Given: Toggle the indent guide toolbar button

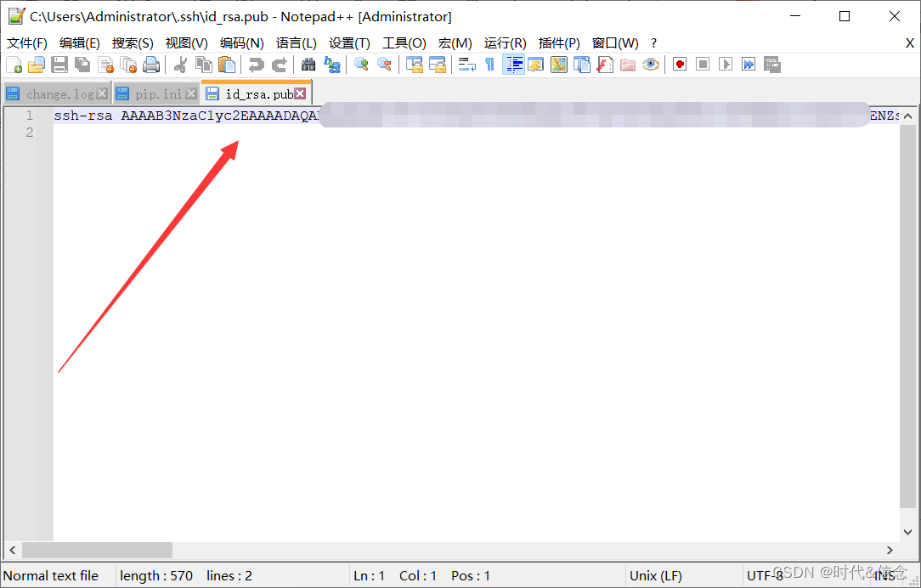Looking at the screenshot, I should tap(513, 65).
